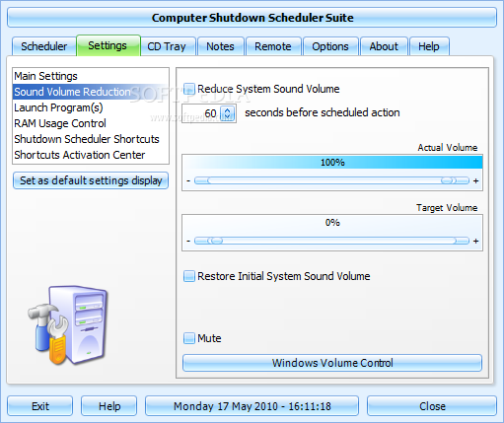Open the Help tab

coord(429,46)
